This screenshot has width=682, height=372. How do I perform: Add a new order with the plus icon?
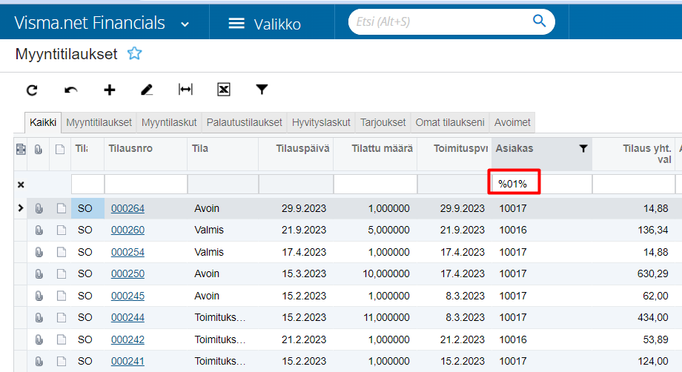point(110,90)
